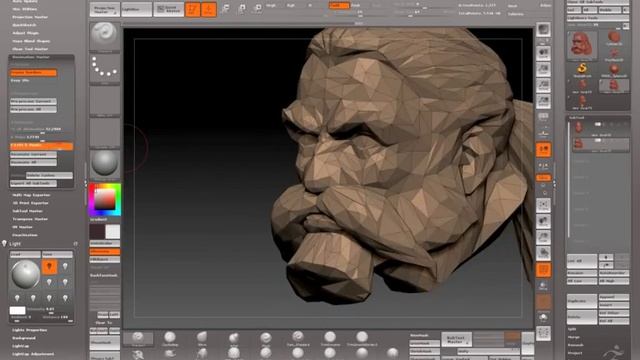Click the large current tool head thumbnail
The image size is (640, 360).
(582, 45)
